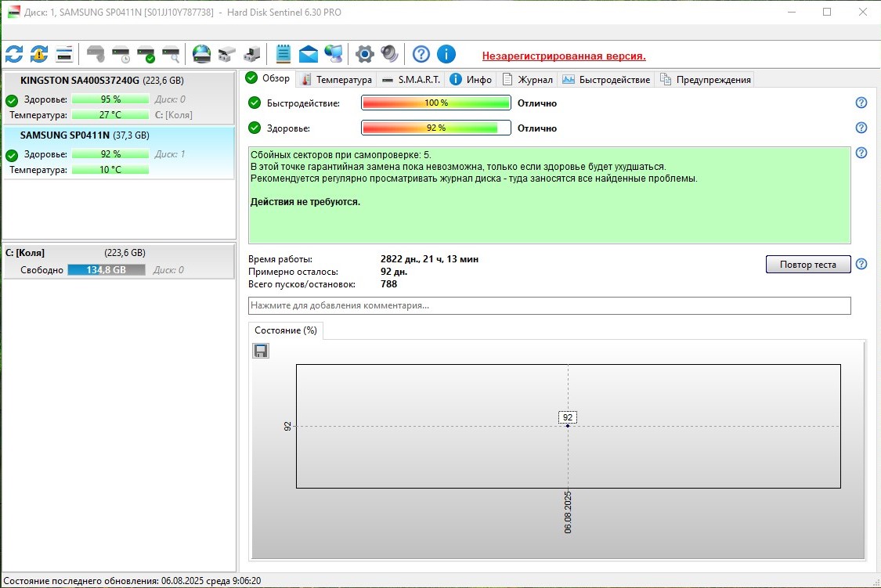Click the blue refresh arrows toolbar icon
Viewport: 881px width, 588px height.
click(14, 54)
